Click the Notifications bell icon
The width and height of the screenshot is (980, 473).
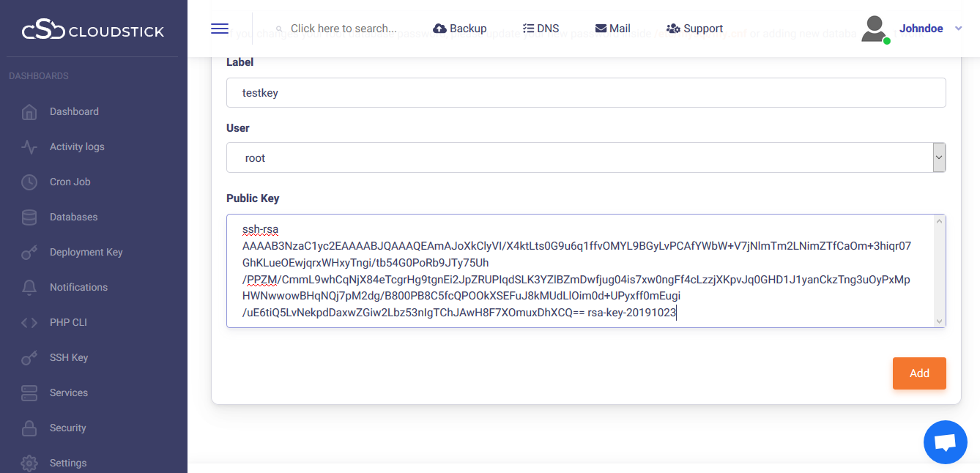(x=29, y=288)
